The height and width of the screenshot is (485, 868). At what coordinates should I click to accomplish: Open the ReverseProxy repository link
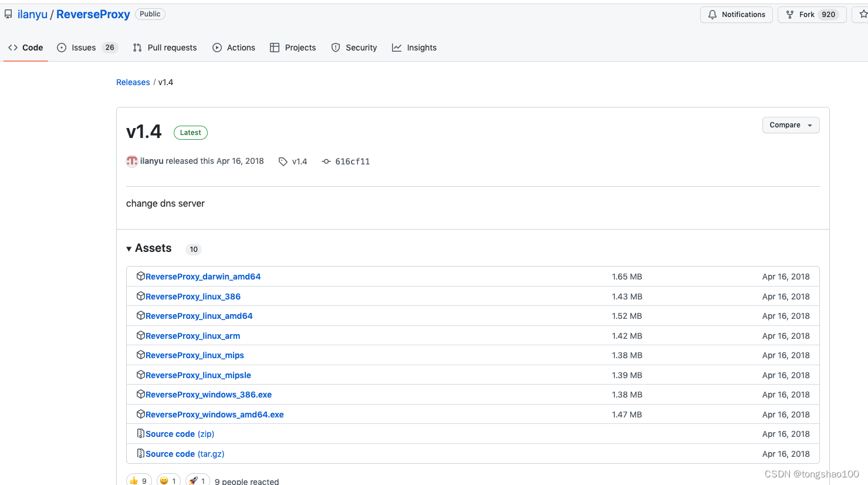(93, 14)
